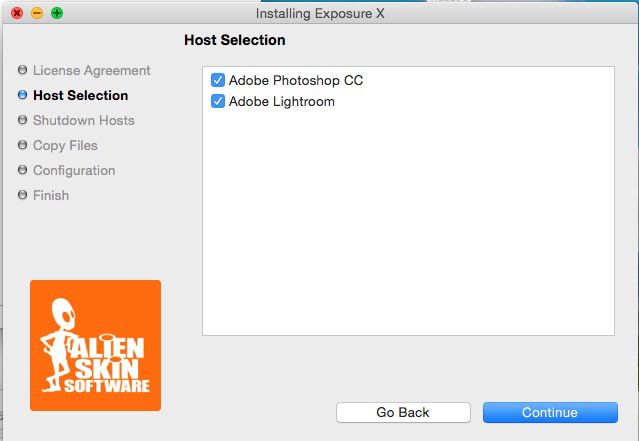
Task: Click the Go Back button
Action: pos(403,412)
